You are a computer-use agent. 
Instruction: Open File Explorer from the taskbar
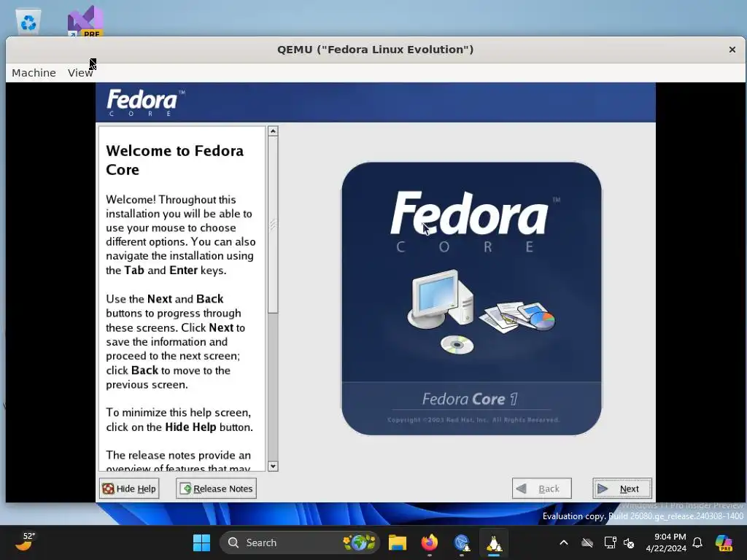[398, 542]
